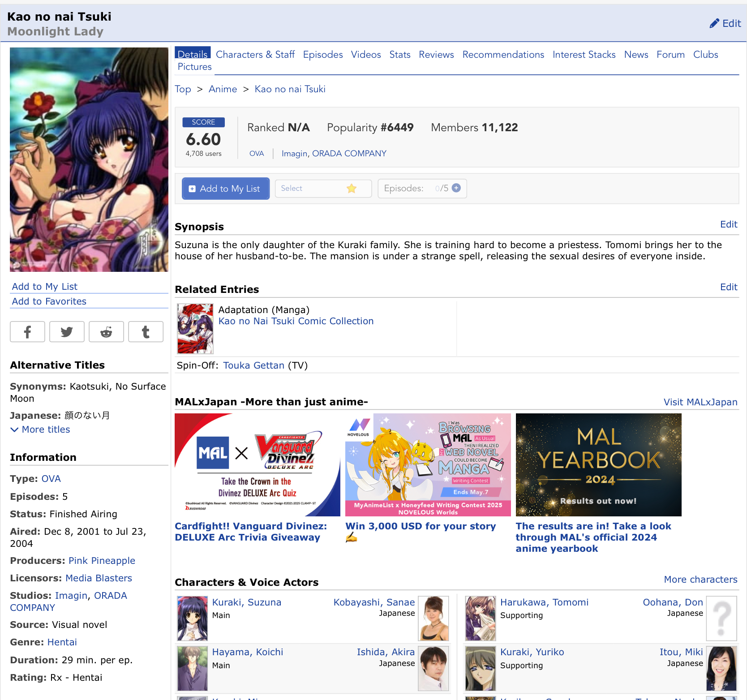Open voice actor Ishida, Akira
This screenshot has width=747, height=700.
coord(386,652)
